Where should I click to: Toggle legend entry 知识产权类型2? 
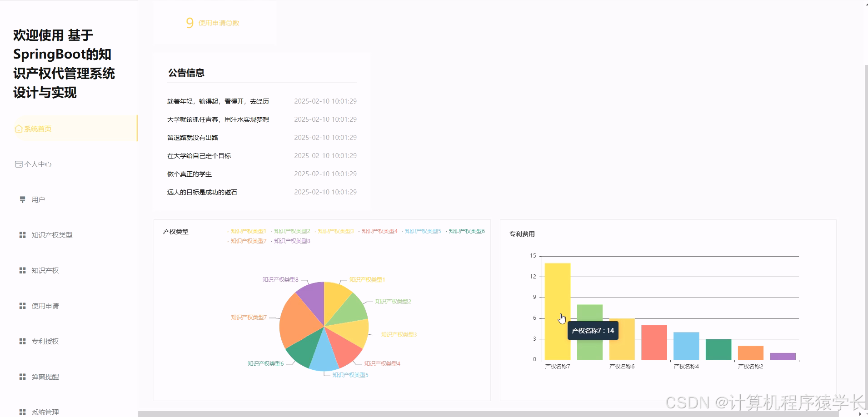290,231
